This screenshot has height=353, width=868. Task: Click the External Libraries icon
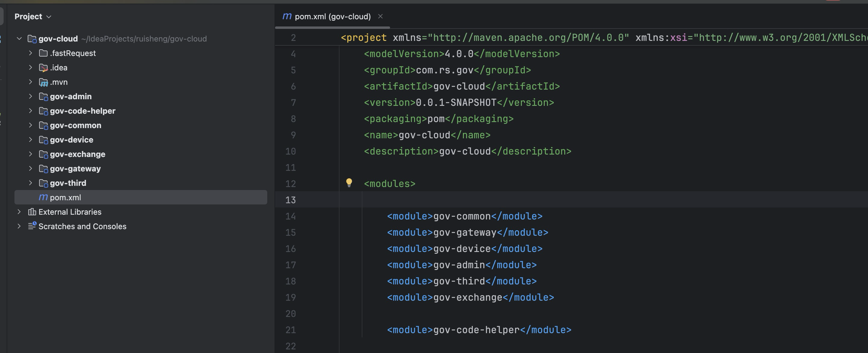(32, 212)
